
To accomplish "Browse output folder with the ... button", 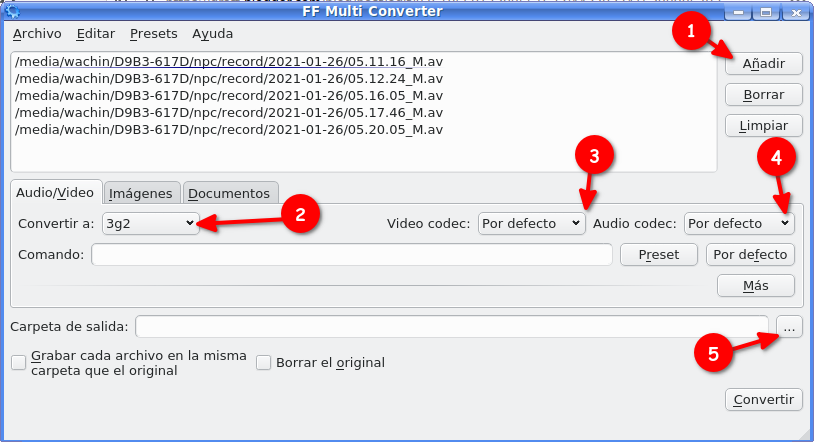I will click(790, 327).
